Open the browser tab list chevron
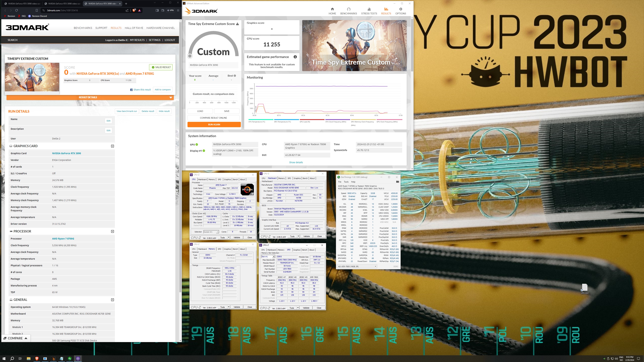644x362 pixels. click(155, 3)
